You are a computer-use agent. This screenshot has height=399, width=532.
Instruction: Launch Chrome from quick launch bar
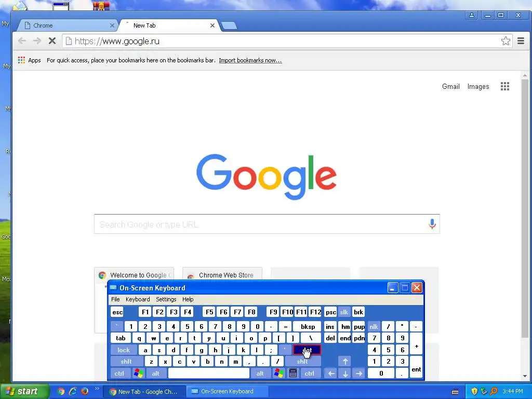point(61,391)
